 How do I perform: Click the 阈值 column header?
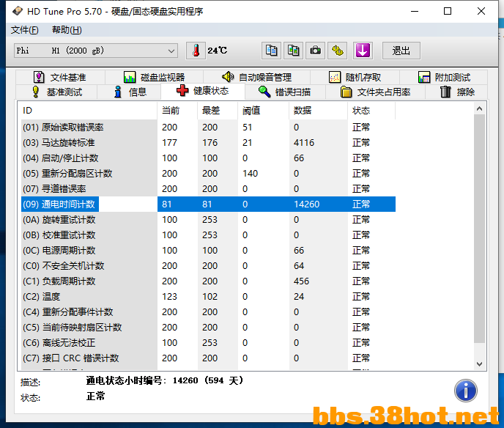point(263,111)
